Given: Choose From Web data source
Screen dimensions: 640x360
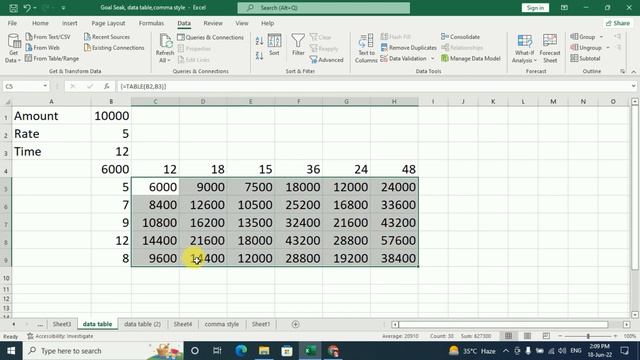Looking at the screenshot, I should (42, 48).
